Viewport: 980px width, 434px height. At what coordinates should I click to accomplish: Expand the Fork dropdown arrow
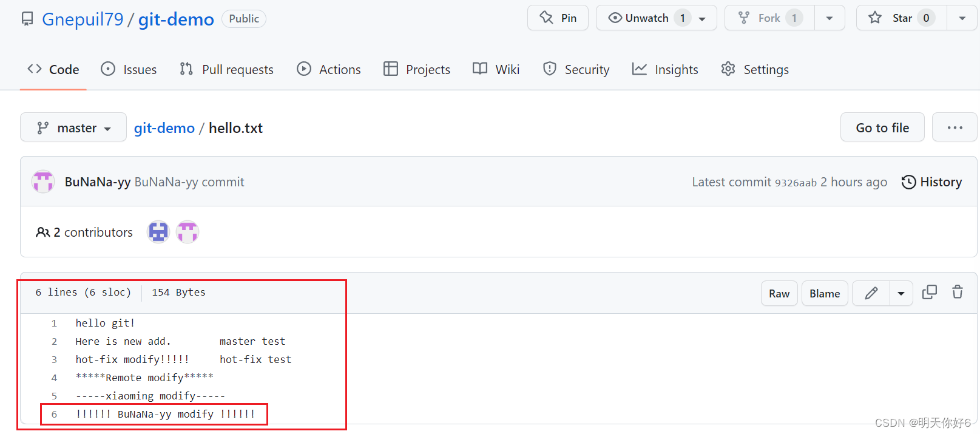pos(830,18)
